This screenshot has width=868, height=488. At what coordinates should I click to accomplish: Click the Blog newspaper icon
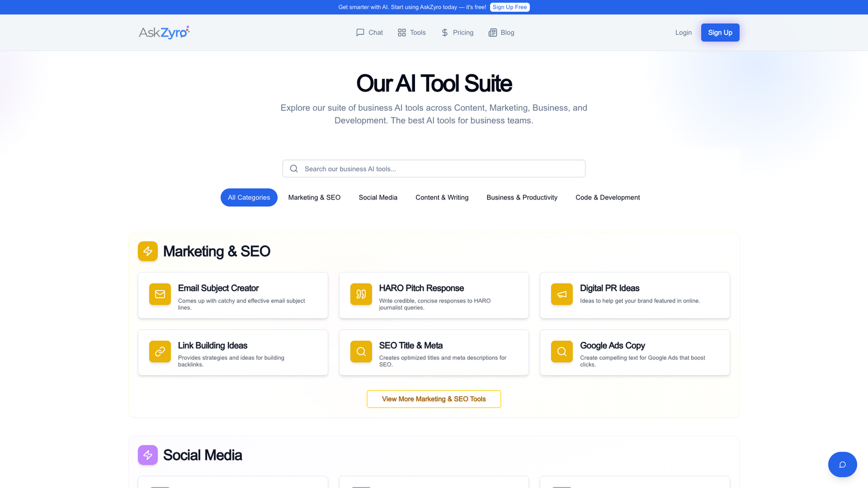pos(493,33)
